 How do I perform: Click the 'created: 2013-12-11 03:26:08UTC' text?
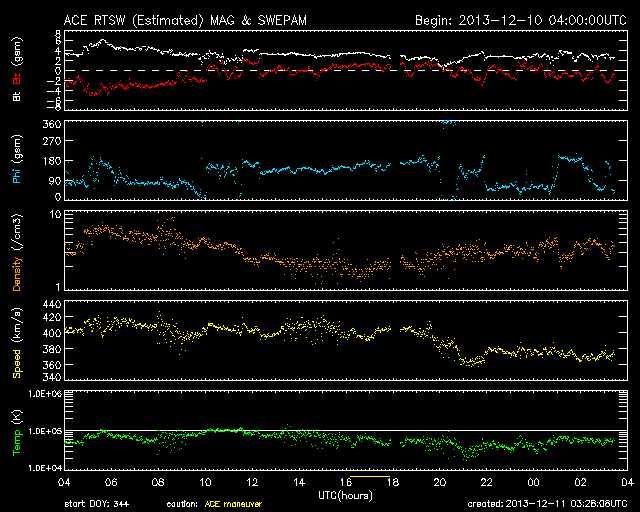(547, 504)
